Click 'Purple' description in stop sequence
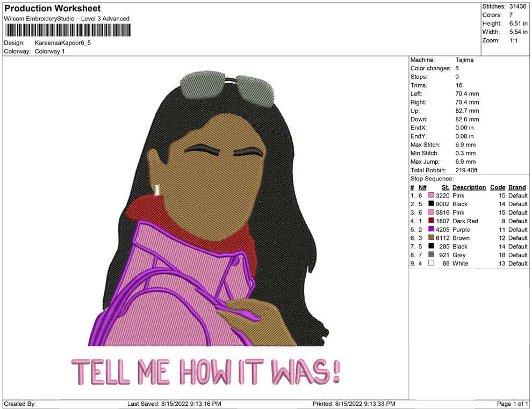 (462, 229)
